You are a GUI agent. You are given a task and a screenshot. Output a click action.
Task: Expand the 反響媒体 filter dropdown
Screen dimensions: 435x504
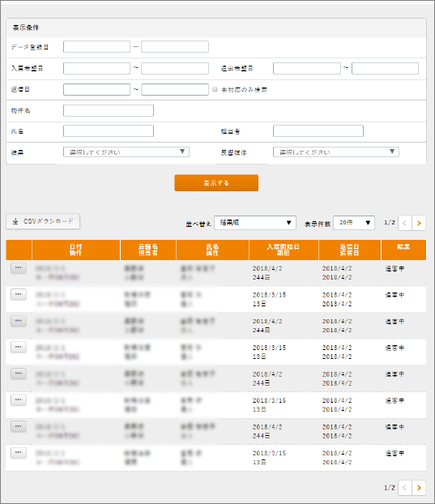[x=336, y=152]
